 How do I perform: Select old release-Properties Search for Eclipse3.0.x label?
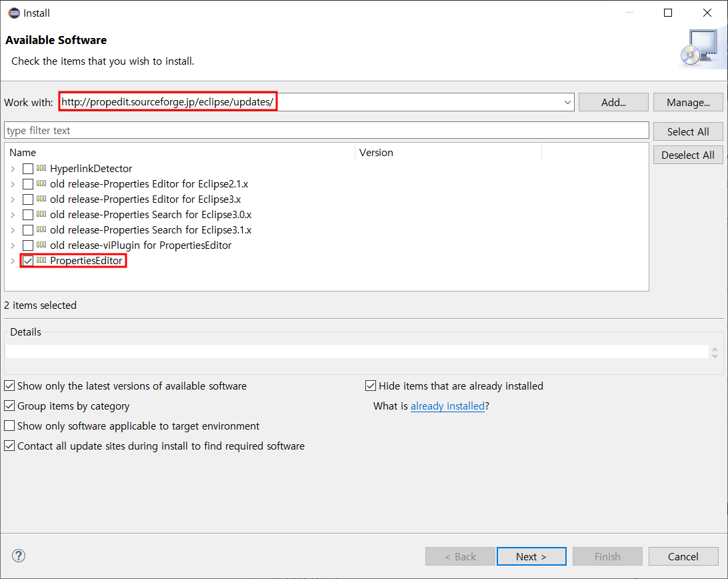151,215
